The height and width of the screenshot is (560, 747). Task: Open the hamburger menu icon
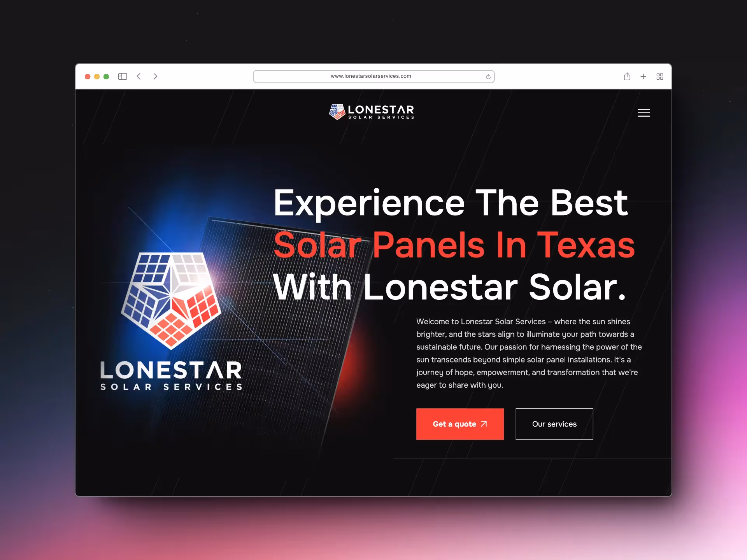pos(644,113)
